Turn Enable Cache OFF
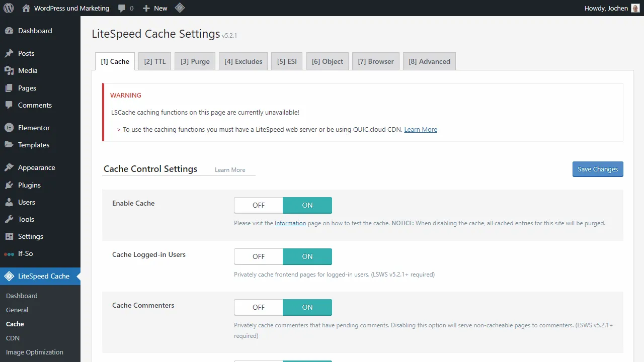The image size is (644, 362). (x=259, y=205)
